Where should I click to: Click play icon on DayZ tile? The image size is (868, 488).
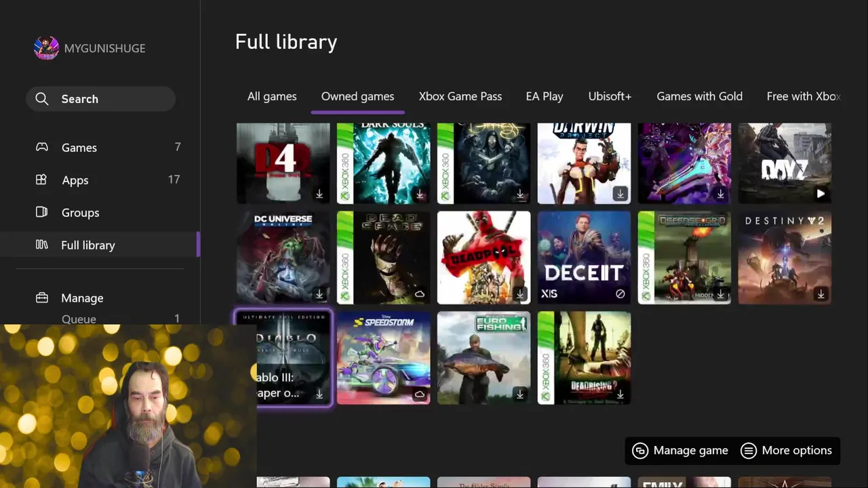821,194
